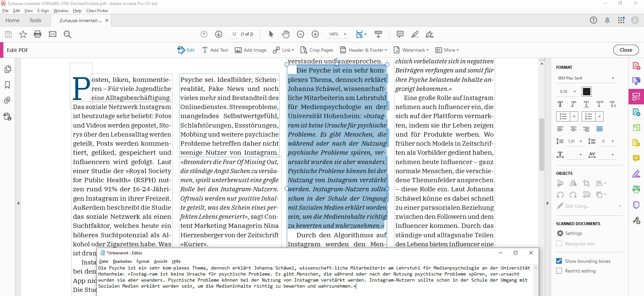Screen dimensions: 644x296
Task: Open the Add Comment tool
Action: point(400,34)
